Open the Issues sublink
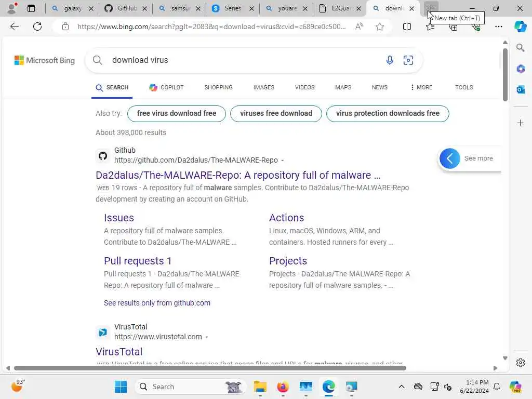Screen dimensions: 532x399 [119, 218]
